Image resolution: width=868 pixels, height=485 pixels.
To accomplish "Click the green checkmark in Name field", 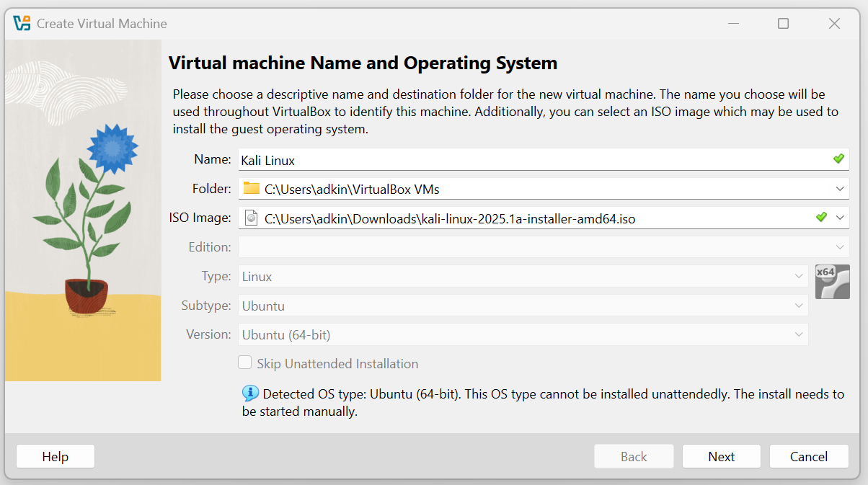I will pos(838,159).
